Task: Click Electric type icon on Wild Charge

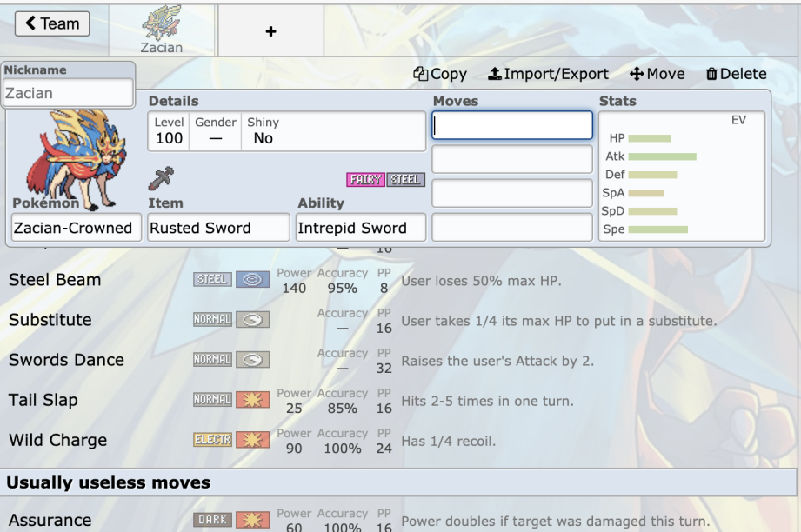Action: point(212,440)
